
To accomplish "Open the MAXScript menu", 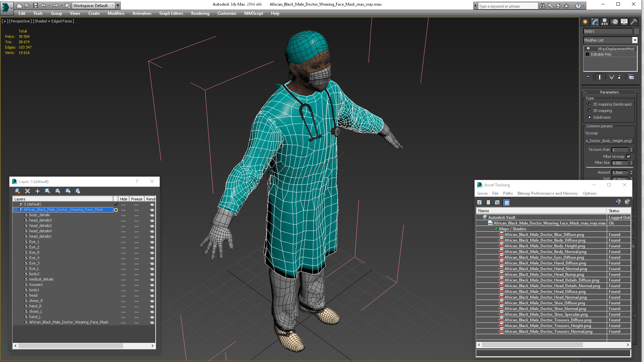I will (254, 13).
